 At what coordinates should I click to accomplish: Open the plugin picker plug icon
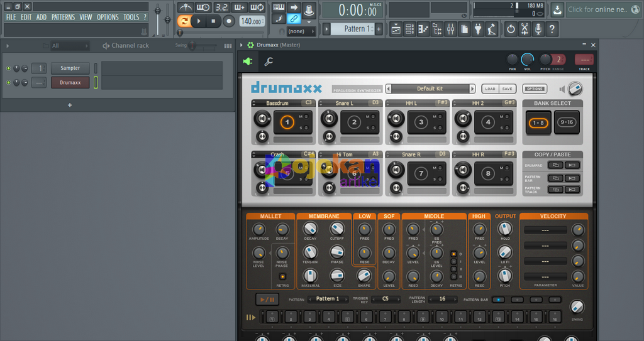[x=478, y=29]
